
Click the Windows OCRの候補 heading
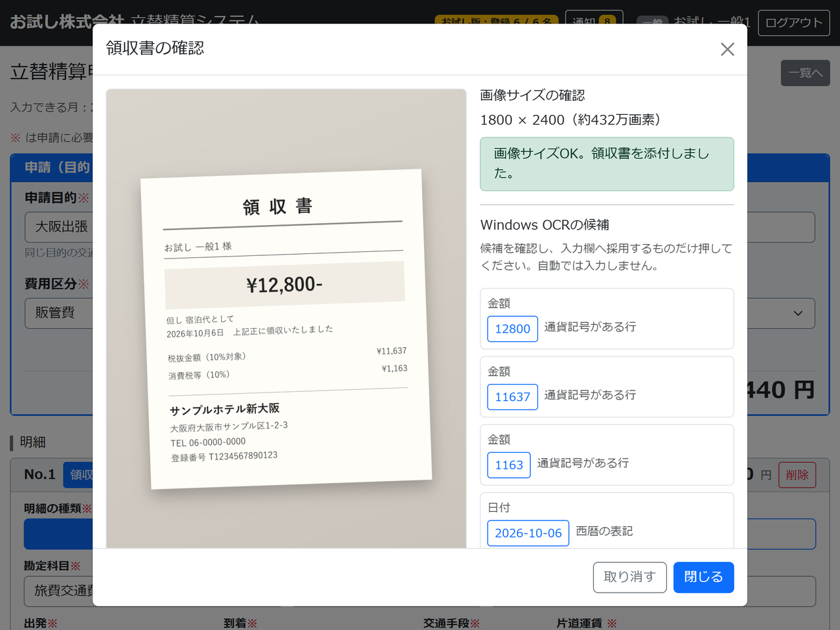point(545,225)
